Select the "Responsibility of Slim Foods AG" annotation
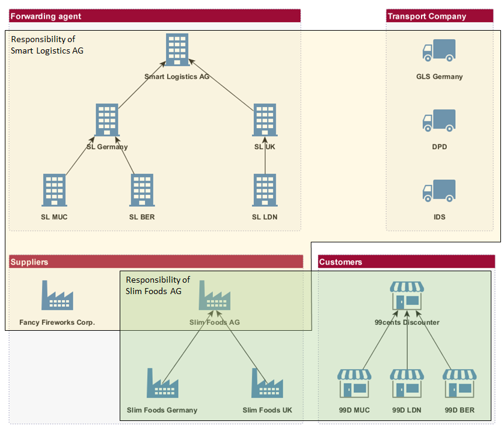 (158, 286)
